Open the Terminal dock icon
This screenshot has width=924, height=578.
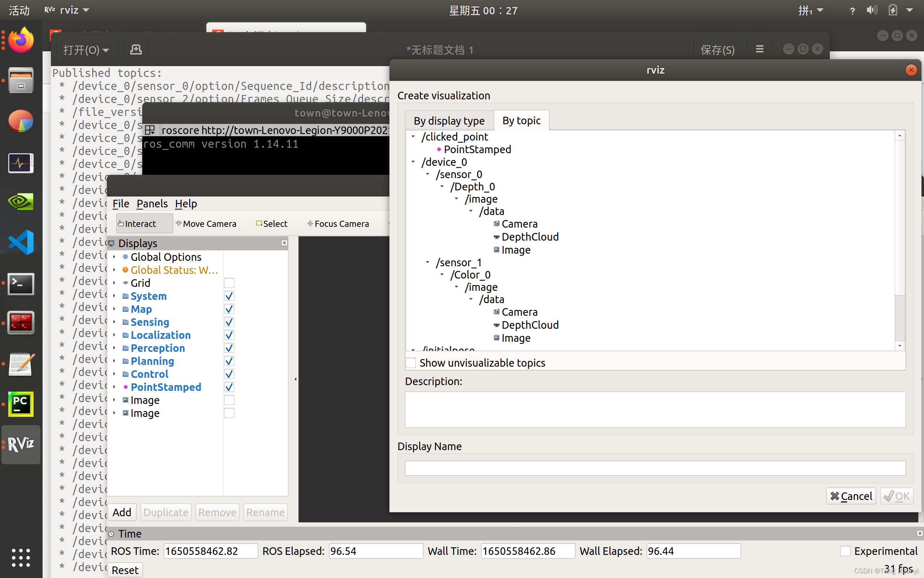[x=21, y=283]
